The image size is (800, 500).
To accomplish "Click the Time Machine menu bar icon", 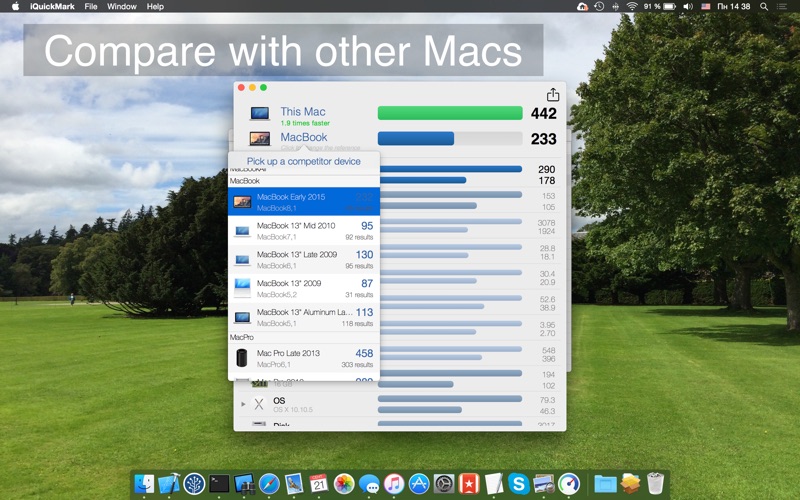I will pyautogui.click(x=599, y=7).
